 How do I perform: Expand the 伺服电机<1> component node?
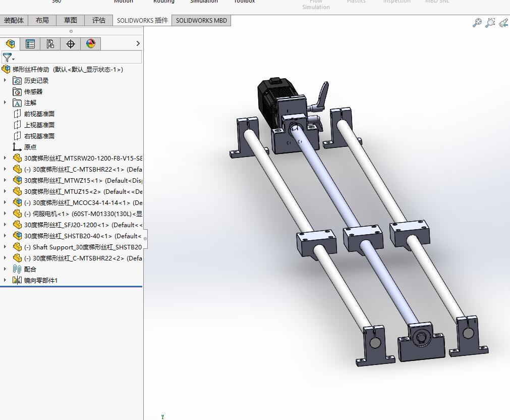pos(5,214)
